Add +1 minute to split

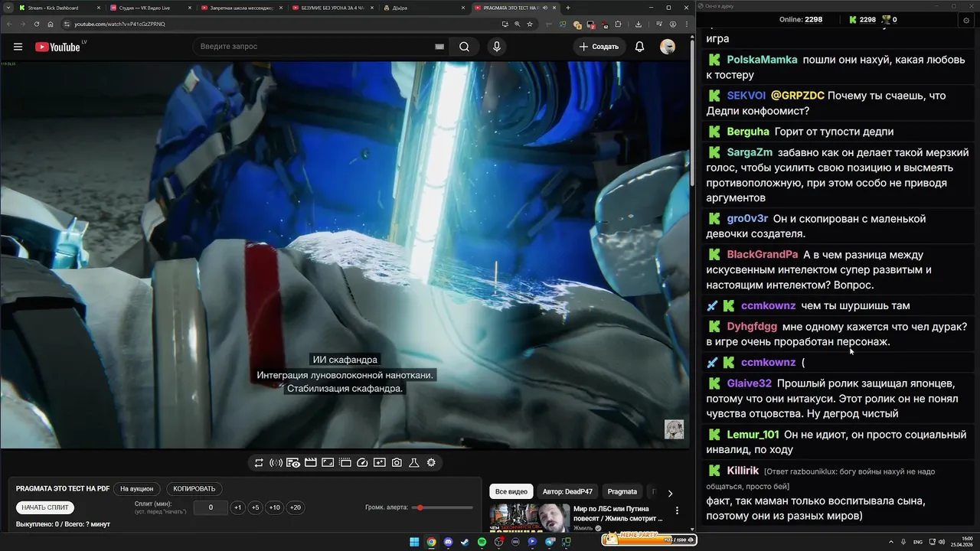[238, 507]
